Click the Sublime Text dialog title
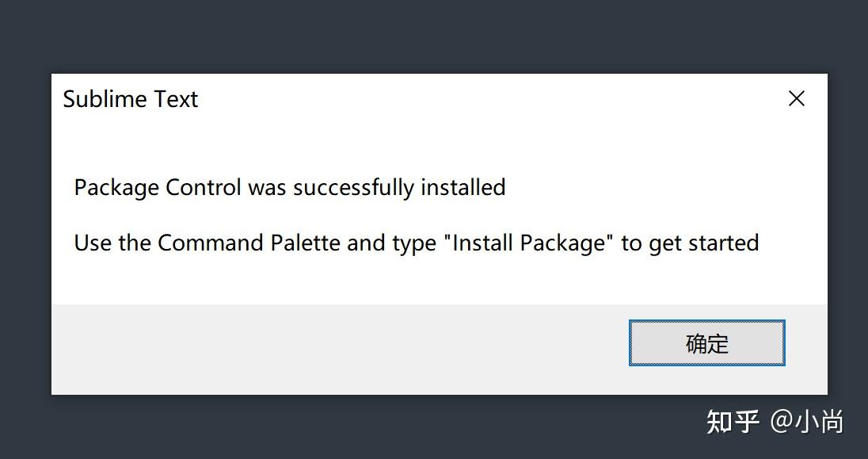Viewport: 868px width, 459px height. click(131, 99)
